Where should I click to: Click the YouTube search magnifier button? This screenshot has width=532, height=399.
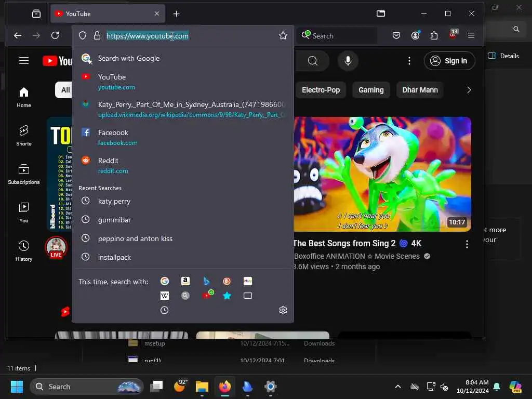312,61
